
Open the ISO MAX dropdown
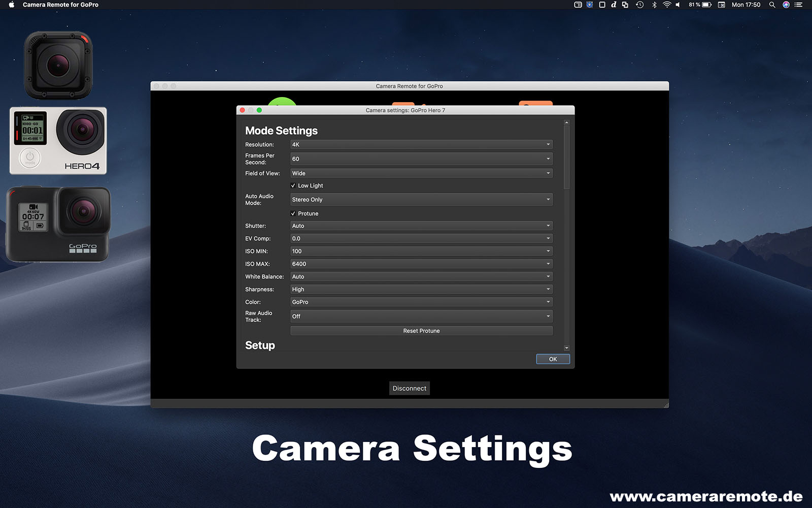pos(421,264)
